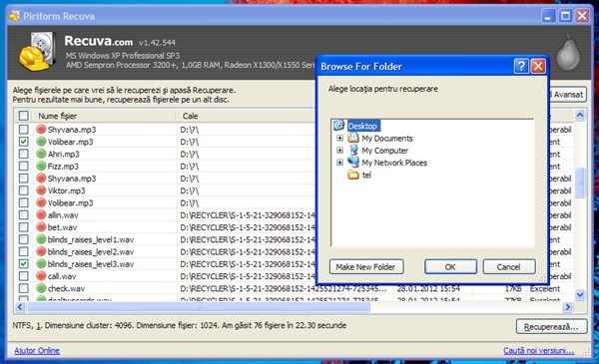This screenshot has width=599, height=364.
Task: Check the Fizz.mp3 checkbox
Action: (x=23, y=166)
